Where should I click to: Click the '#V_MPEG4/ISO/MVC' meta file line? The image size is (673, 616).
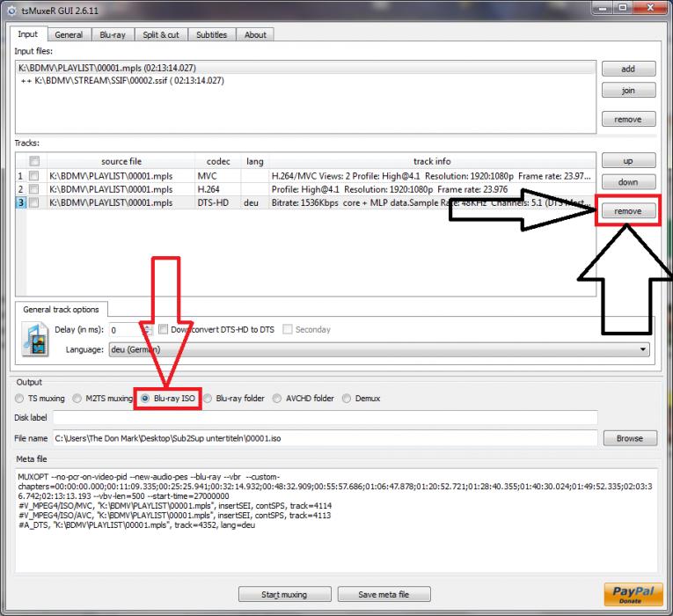click(x=175, y=506)
